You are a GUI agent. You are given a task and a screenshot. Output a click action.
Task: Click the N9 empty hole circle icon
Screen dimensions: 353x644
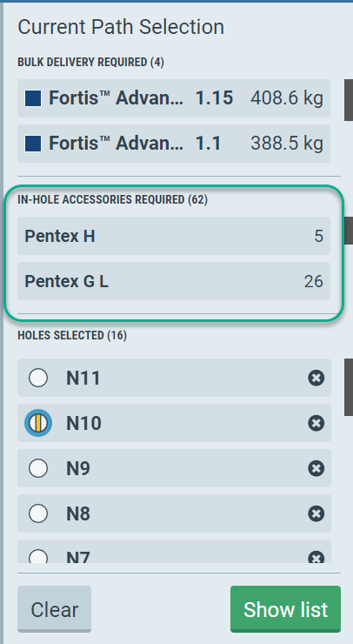coord(38,468)
